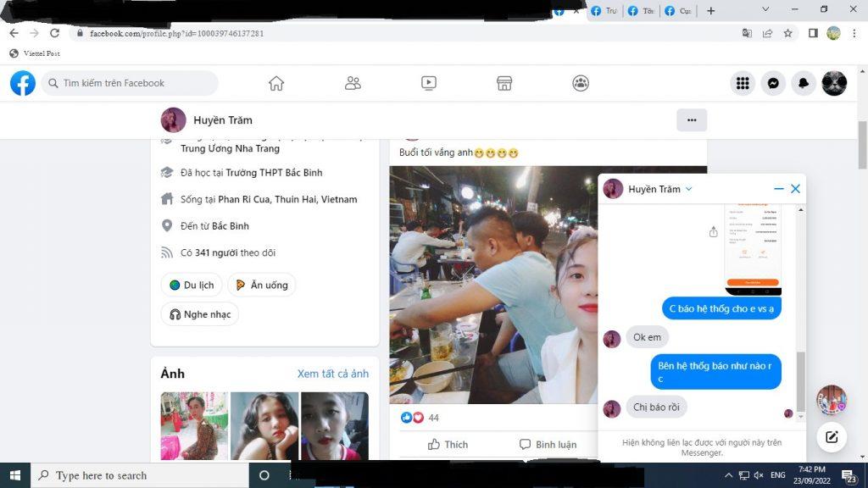Screen dimensions: 868x488
Task: Open the Groups icon in navbar
Action: point(581,83)
